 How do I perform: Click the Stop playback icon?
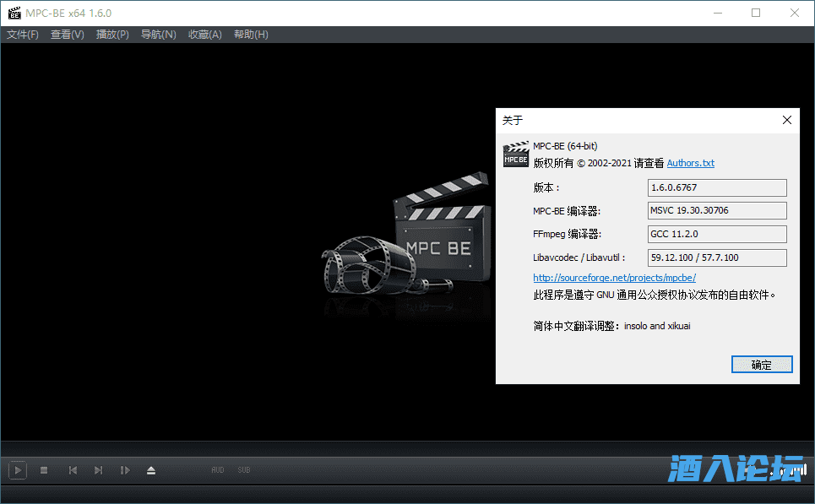click(44, 470)
